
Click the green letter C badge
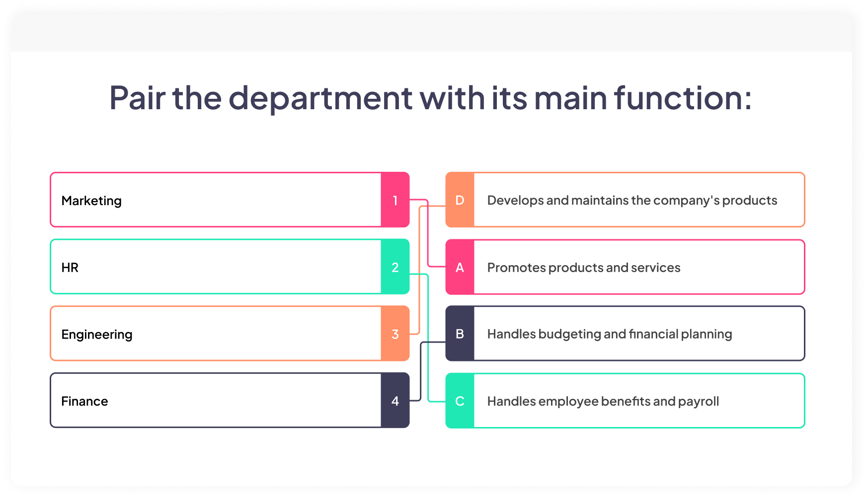(x=460, y=400)
